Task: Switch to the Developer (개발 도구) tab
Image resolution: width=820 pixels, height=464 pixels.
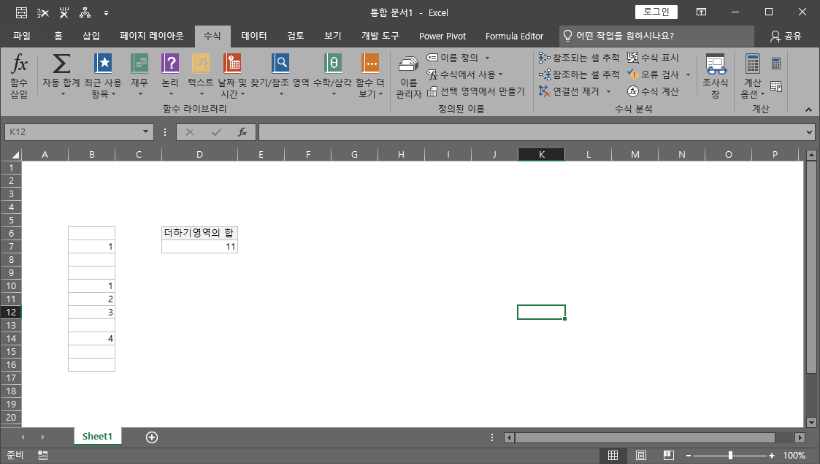Action: [380, 36]
